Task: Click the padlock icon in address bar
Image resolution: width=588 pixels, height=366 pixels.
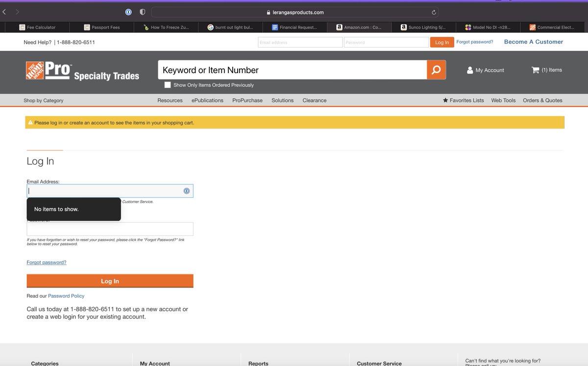Action: tap(268, 12)
